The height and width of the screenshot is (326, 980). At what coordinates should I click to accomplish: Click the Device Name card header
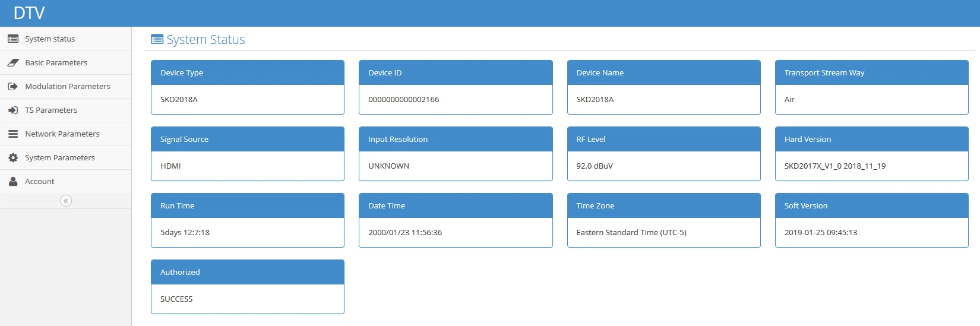[x=664, y=72]
